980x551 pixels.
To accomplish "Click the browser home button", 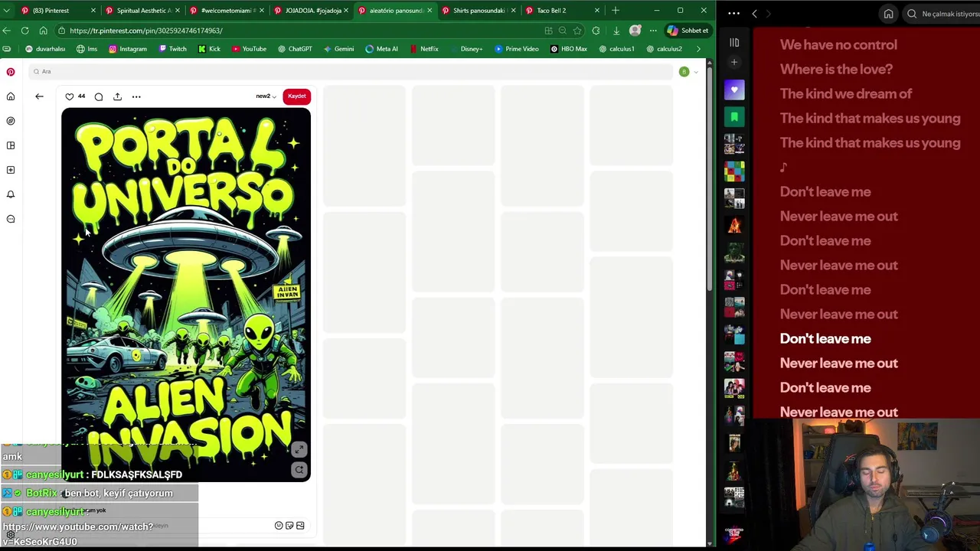I will pos(43,31).
